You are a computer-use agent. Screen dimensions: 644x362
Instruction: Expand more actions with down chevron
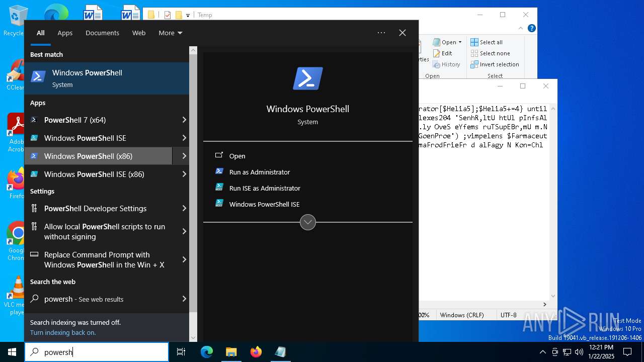point(308,222)
